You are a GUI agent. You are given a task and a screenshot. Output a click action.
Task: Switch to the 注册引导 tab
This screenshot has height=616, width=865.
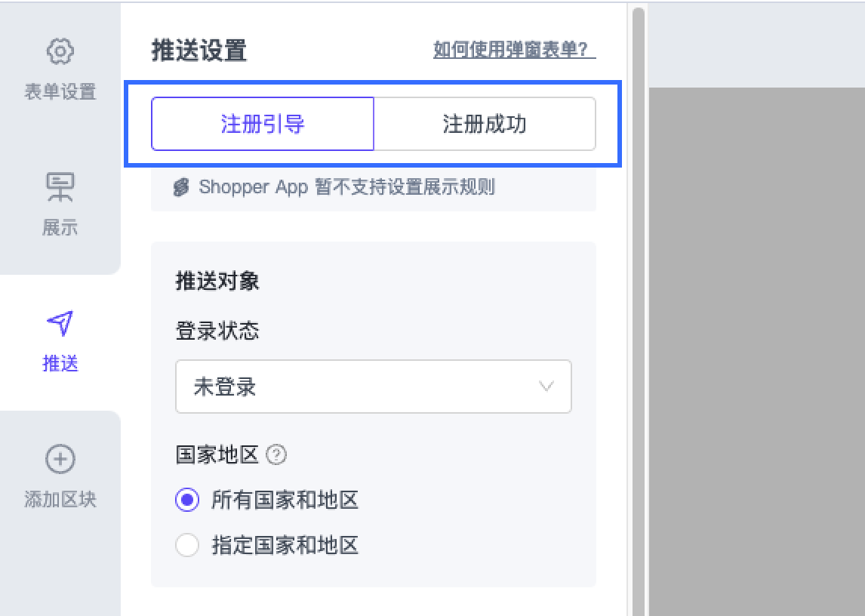click(263, 124)
